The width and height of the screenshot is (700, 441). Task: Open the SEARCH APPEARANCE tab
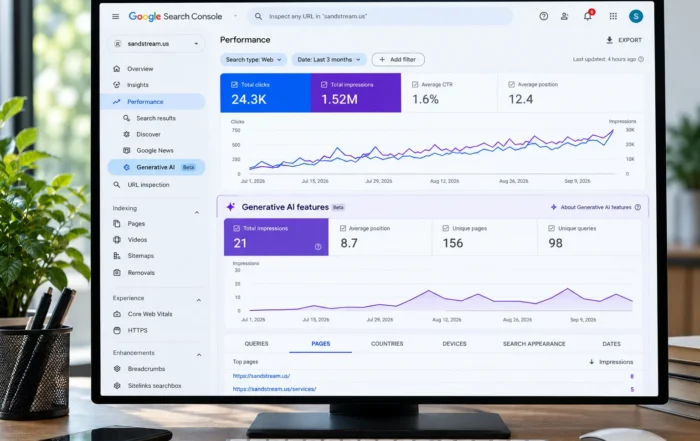point(534,344)
